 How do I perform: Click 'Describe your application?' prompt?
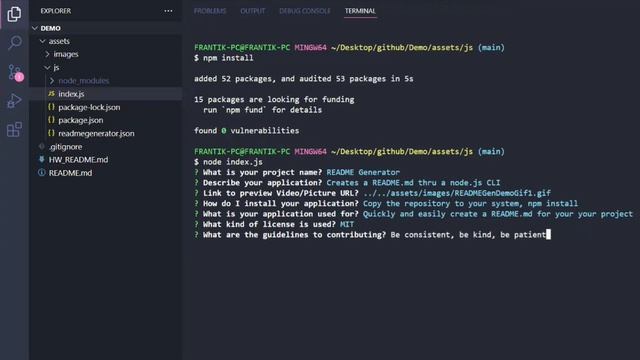pyautogui.click(x=262, y=183)
